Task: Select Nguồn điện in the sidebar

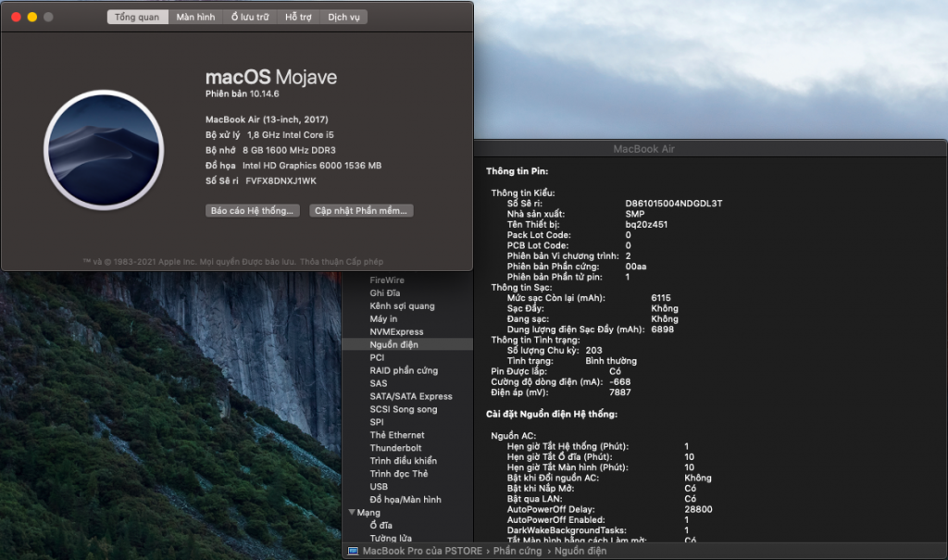Action: (407, 344)
